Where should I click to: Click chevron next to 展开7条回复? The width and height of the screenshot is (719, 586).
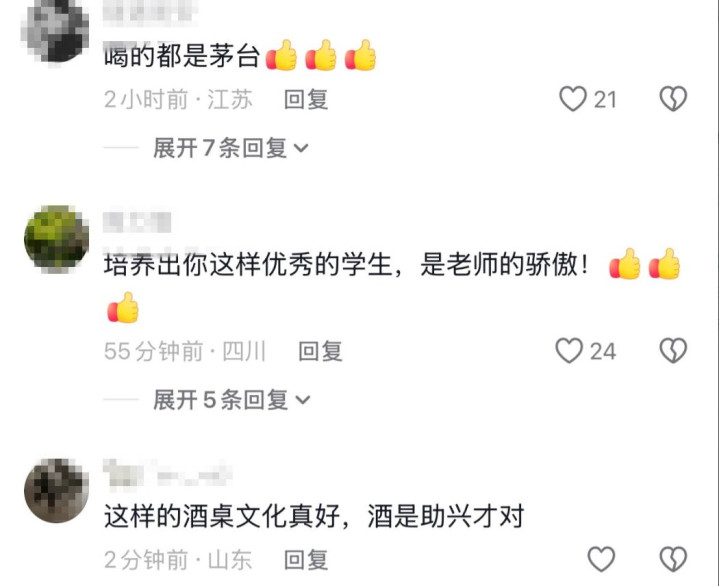tap(301, 149)
